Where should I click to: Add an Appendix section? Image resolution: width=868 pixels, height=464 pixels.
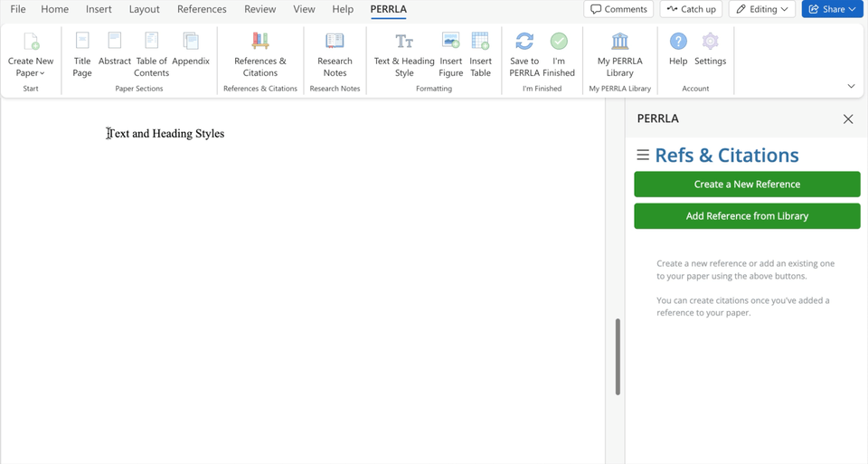(191, 49)
